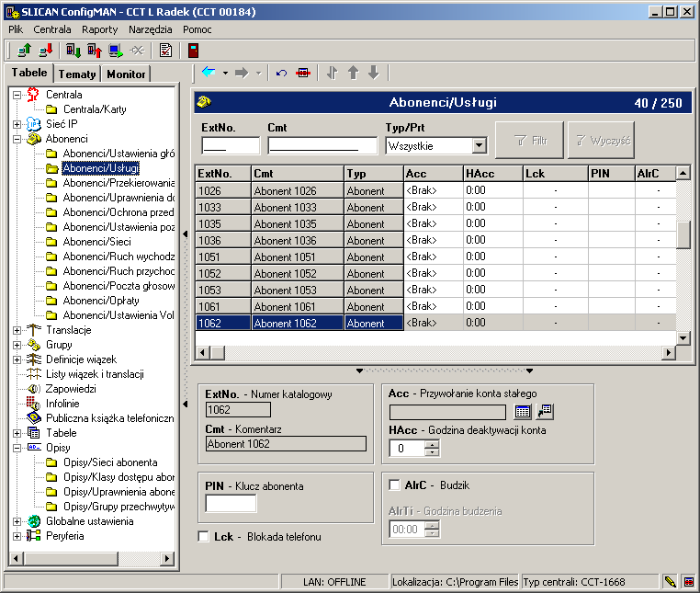Select Abonenci/Przekierowania in the tree

coord(119,183)
